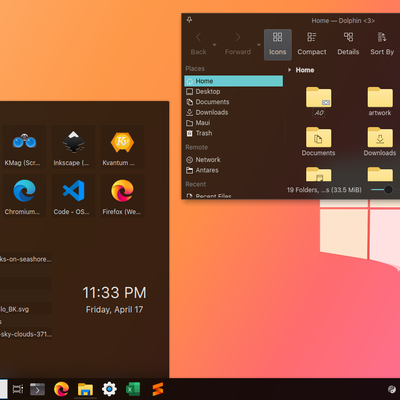Click the 'Friday, April 17' date text
The image size is (400, 400).
click(x=114, y=310)
